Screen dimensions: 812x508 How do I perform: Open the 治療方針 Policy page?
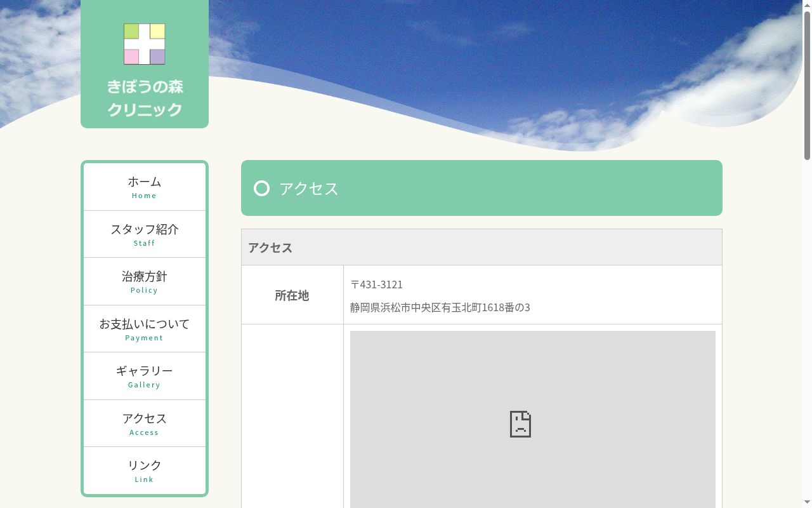pyautogui.click(x=145, y=281)
